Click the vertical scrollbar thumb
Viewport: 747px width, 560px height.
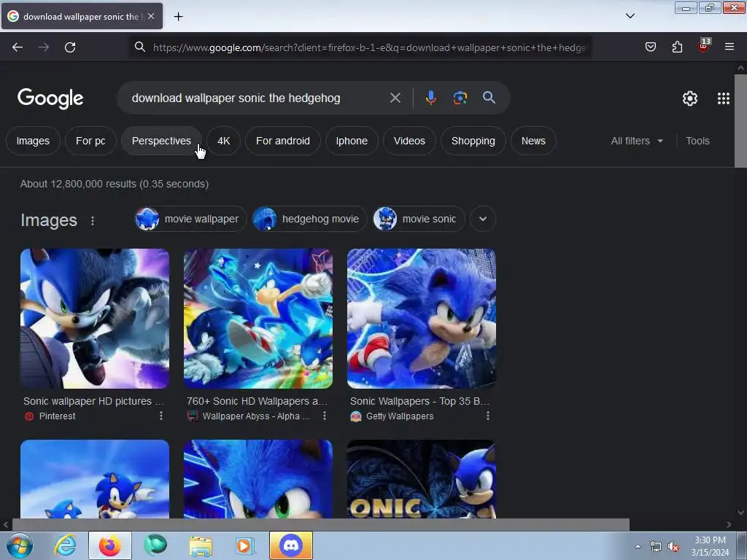click(x=740, y=121)
